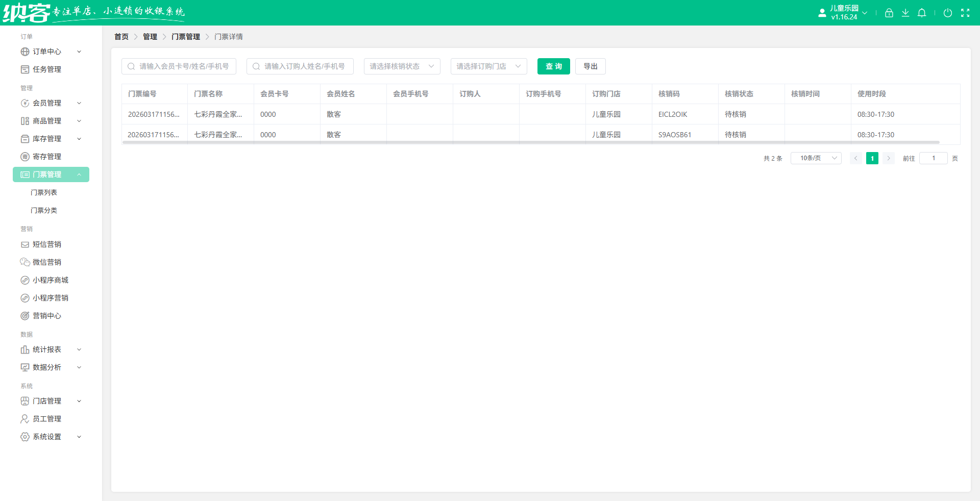Image resolution: width=980 pixels, height=501 pixels.
Task: Open the 请选择核销状态 dropdown
Action: point(402,66)
